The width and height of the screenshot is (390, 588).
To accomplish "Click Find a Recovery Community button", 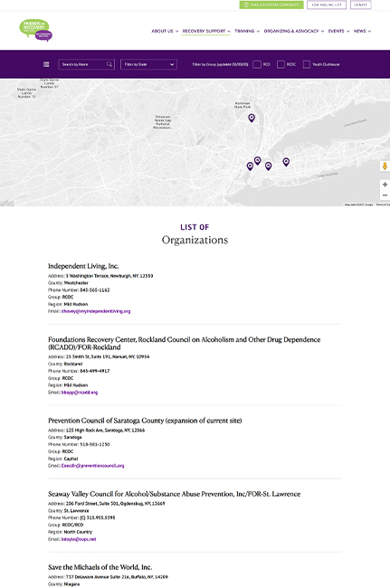I will [x=271, y=5].
